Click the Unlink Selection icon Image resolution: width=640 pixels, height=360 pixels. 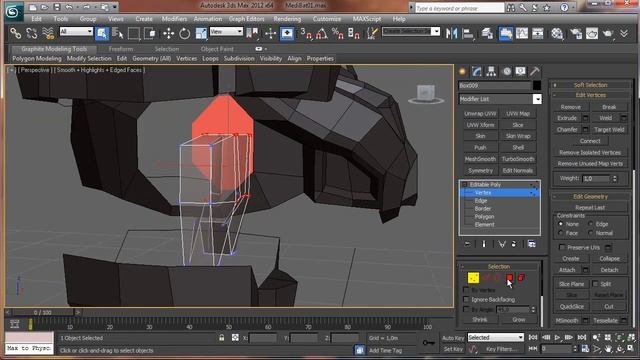pos(31,33)
